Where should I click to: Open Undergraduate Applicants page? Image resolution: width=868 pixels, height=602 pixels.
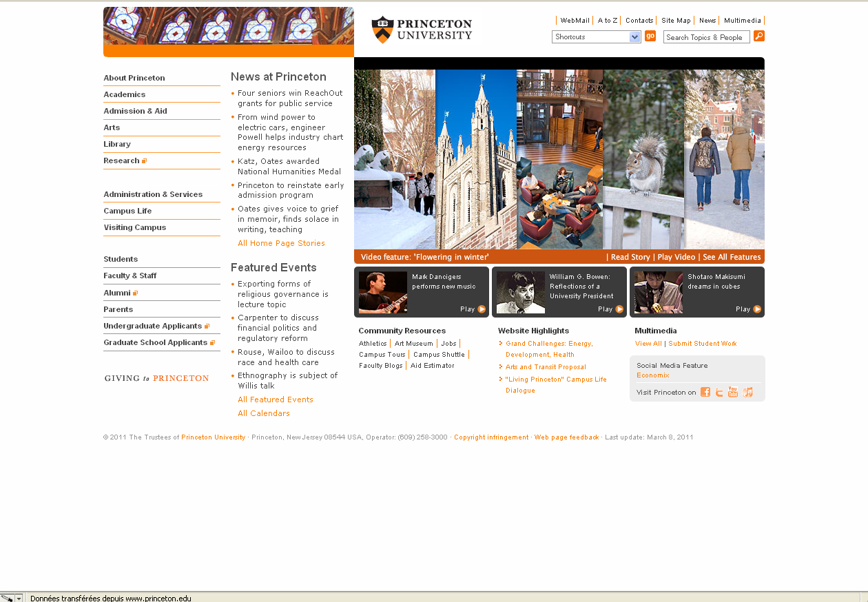point(153,326)
